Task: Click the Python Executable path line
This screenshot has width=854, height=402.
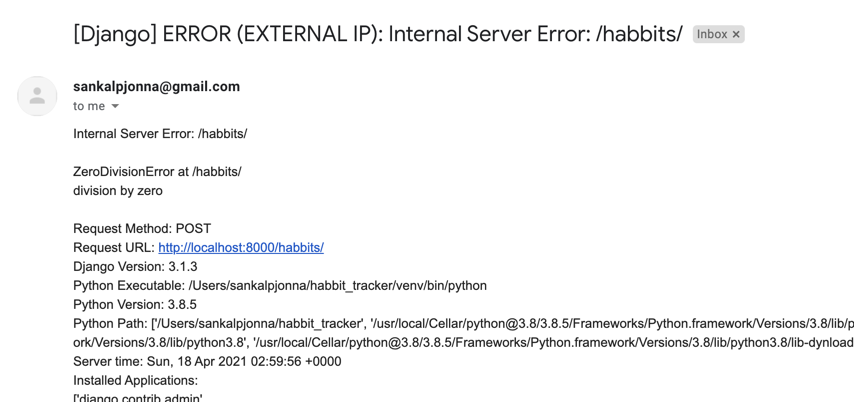Action: 280,285
